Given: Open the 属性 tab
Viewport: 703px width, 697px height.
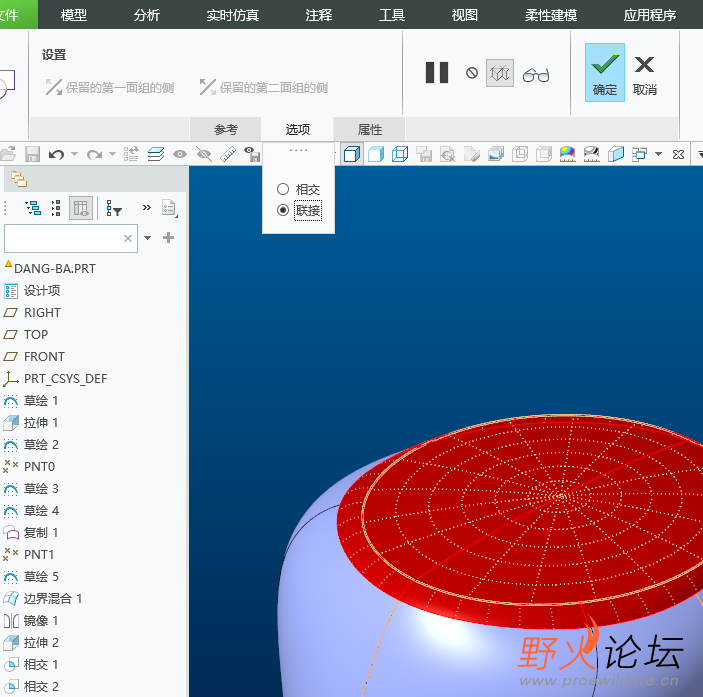Looking at the screenshot, I should [x=370, y=130].
